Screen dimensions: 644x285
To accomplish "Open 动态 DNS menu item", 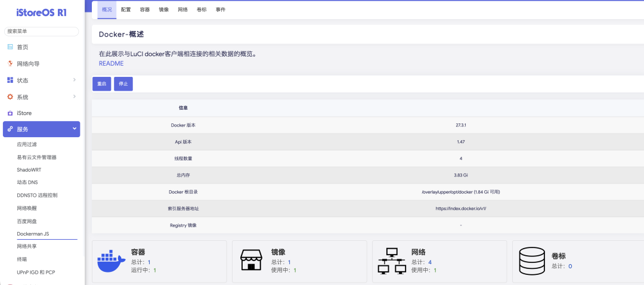I will [x=27, y=182].
